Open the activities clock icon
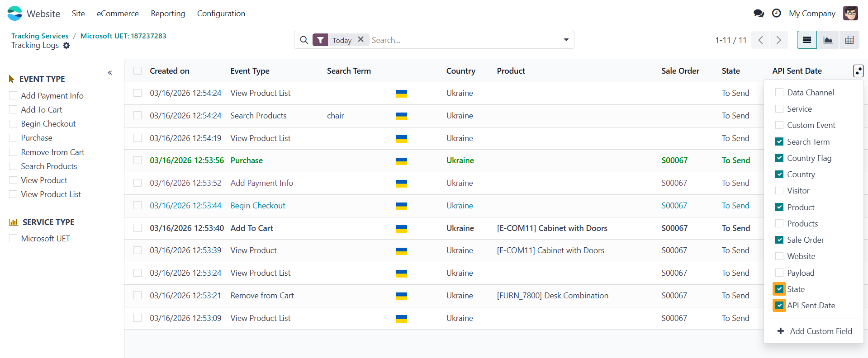This screenshot has width=868, height=358. tap(776, 14)
